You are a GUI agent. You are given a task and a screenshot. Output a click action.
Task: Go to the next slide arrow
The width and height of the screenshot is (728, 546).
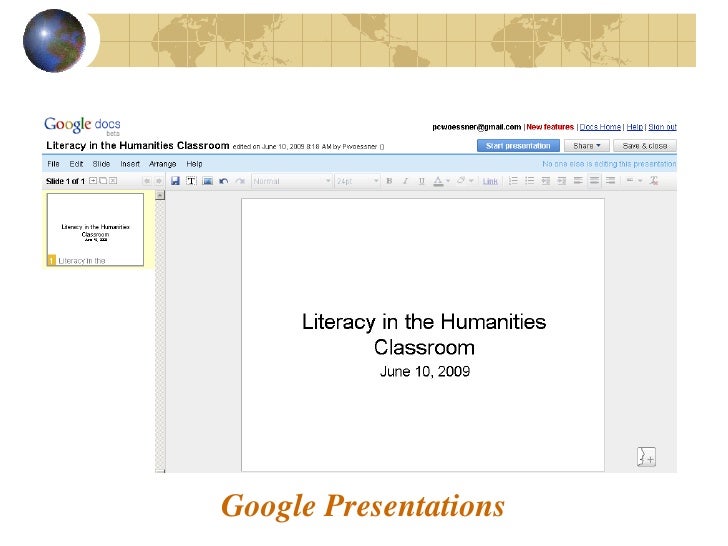(158, 181)
